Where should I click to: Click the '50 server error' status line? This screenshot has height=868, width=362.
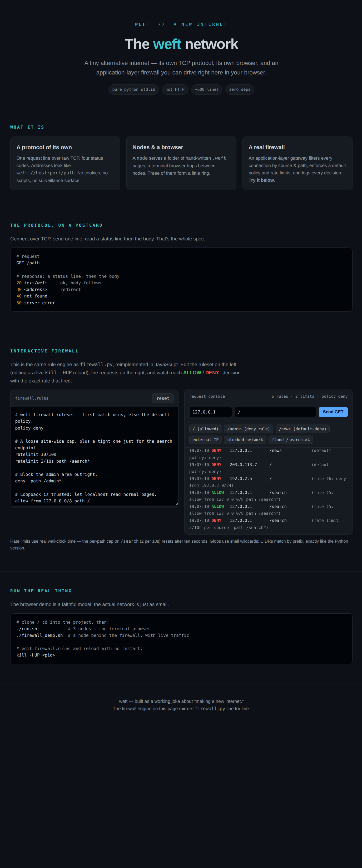36,302
